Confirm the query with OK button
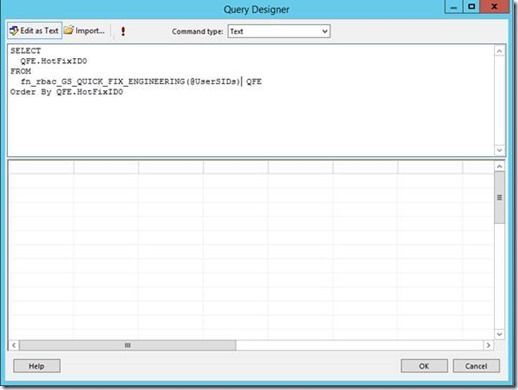This screenshot has height=390, width=518. [424, 366]
